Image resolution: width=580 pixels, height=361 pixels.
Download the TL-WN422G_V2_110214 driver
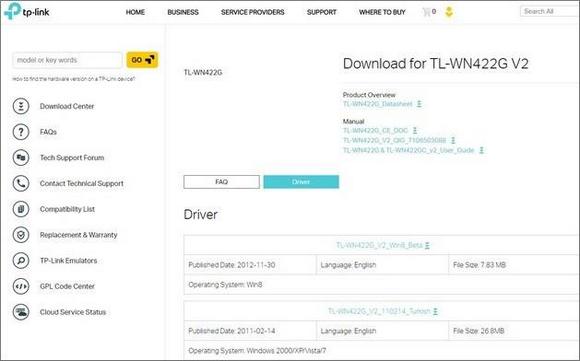(x=379, y=311)
